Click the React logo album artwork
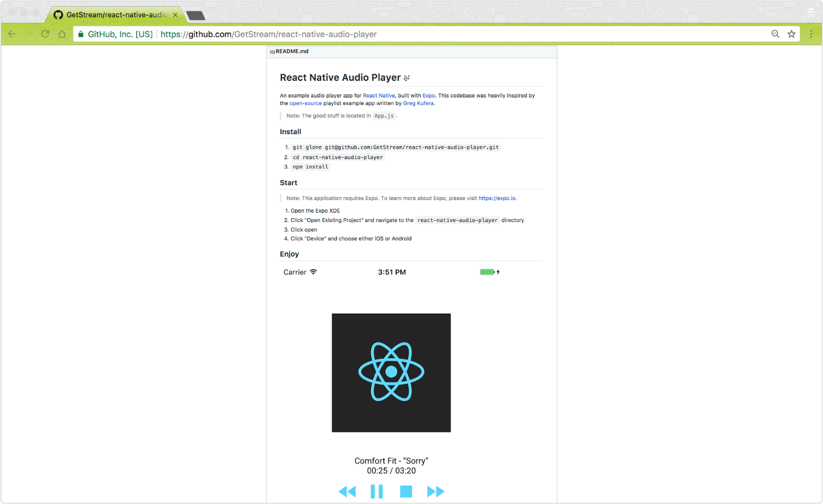The image size is (823, 504). point(391,373)
